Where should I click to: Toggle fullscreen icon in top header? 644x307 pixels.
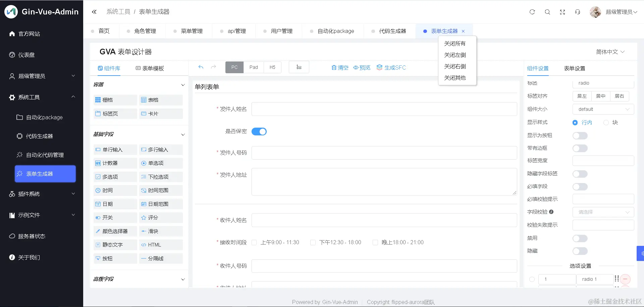(562, 12)
